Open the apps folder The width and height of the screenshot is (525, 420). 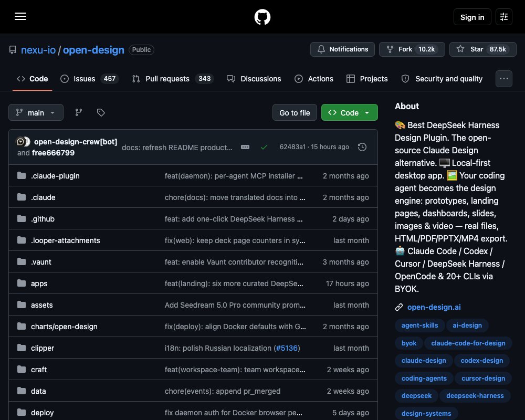coord(39,283)
